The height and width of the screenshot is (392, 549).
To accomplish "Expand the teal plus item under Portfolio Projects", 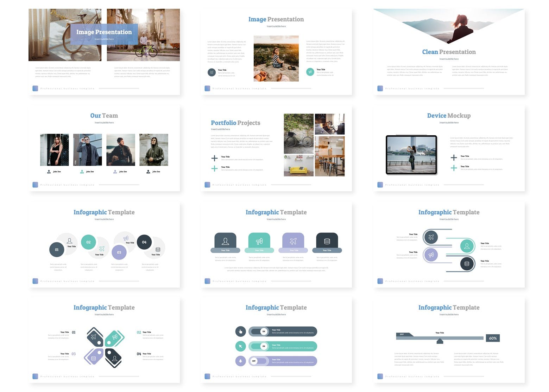I will click(x=214, y=169).
